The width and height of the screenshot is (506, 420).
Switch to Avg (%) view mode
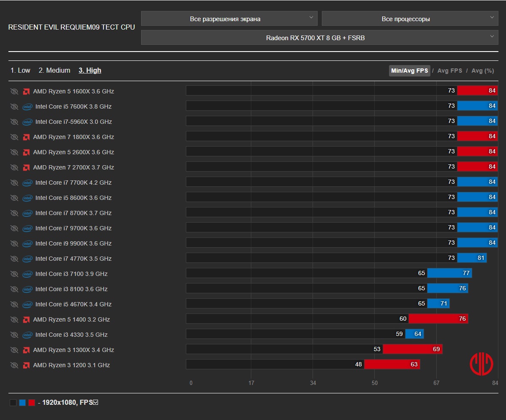482,71
